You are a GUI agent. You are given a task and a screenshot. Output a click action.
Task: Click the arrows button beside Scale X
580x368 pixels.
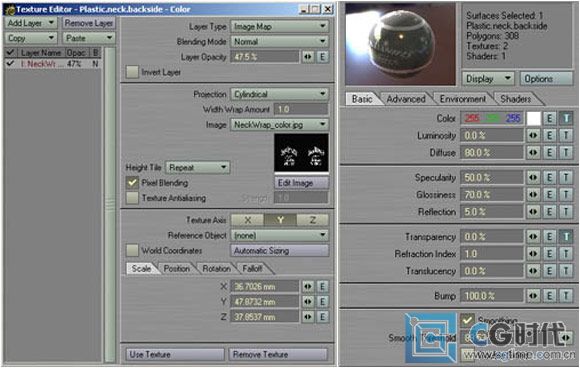click(x=308, y=287)
